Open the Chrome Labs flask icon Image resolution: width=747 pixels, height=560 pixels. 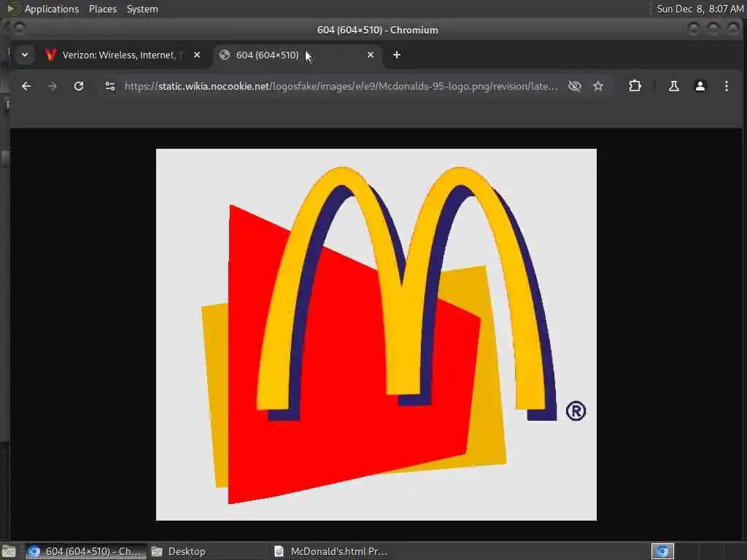673,86
